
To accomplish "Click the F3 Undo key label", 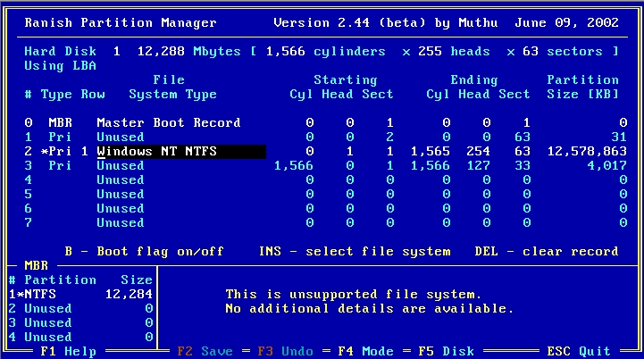I will coord(286,352).
